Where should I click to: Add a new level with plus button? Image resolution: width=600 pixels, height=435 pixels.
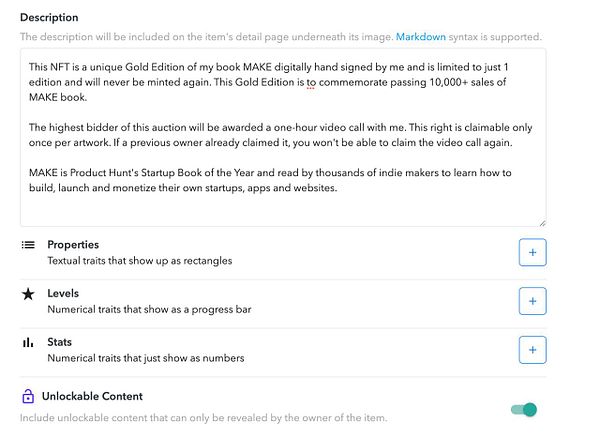point(532,301)
